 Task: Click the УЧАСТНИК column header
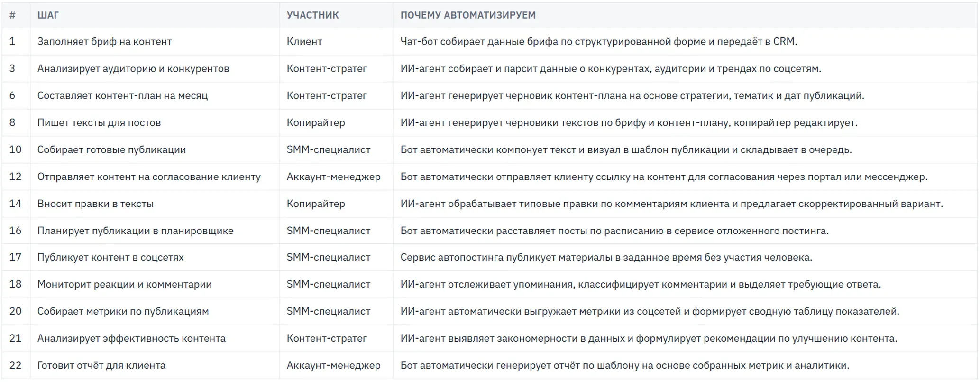[312, 15]
